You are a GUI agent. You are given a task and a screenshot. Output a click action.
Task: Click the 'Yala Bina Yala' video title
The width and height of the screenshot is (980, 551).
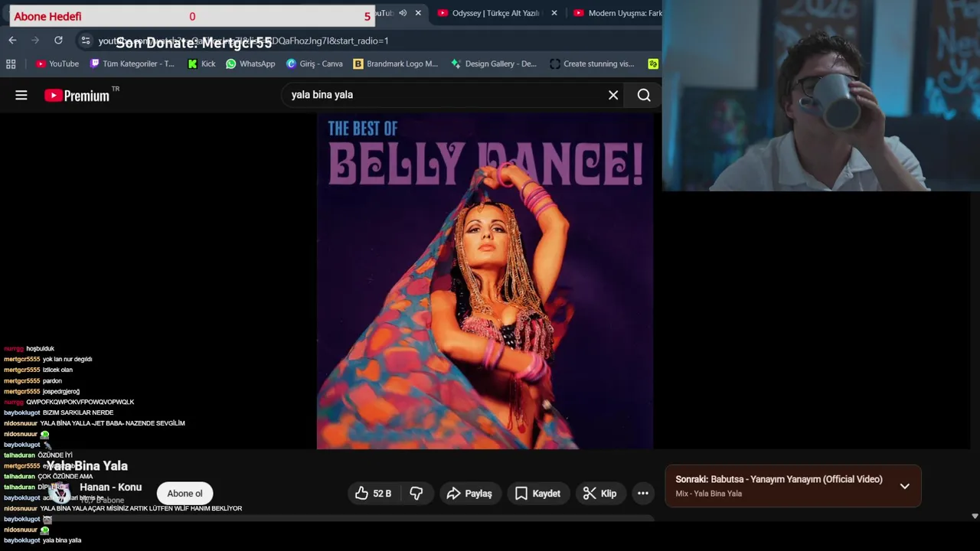click(87, 465)
